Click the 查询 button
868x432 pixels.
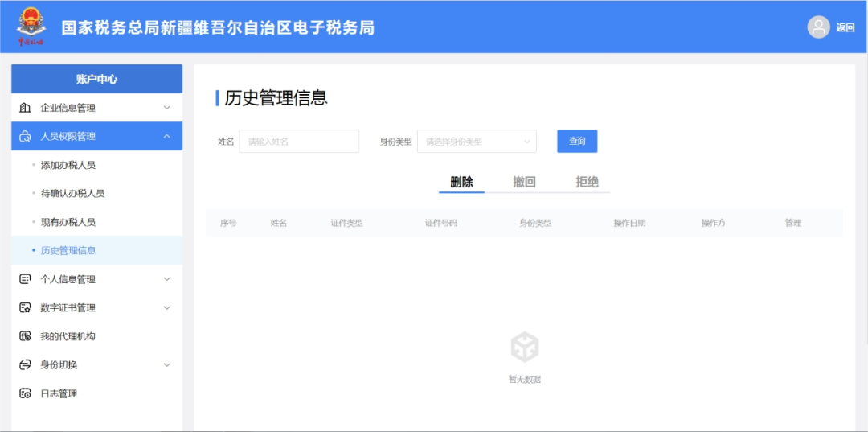coord(577,142)
